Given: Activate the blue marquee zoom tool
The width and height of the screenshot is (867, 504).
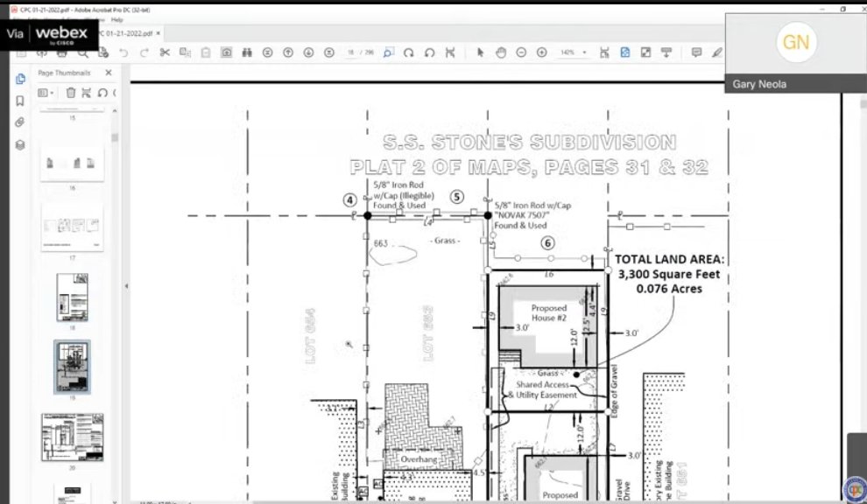Looking at the screenshot, I should pyautogui.click(x=388, y=52).
